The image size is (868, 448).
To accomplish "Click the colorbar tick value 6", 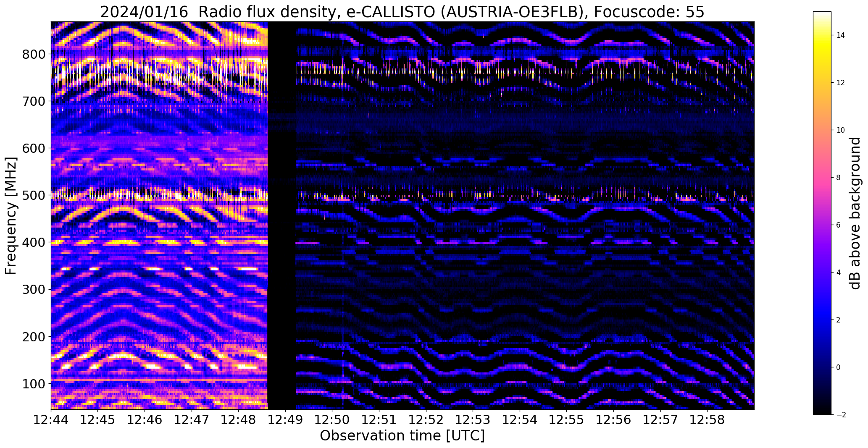I will pyautogui.click(x=838, y=225).
